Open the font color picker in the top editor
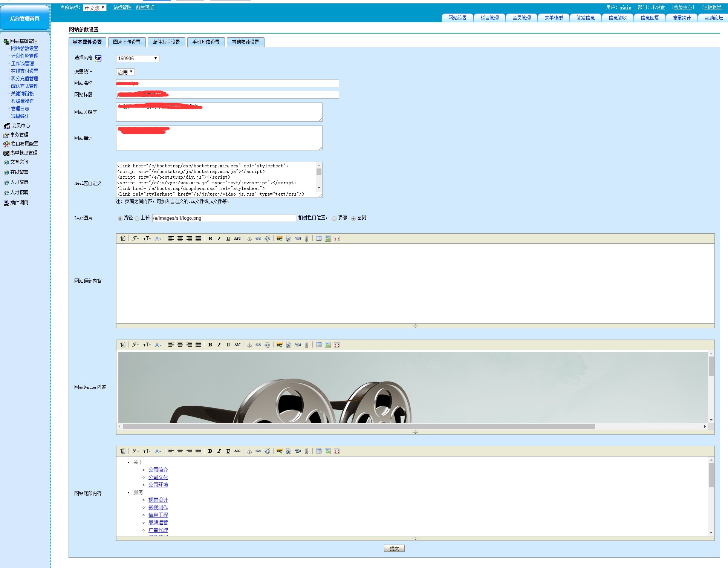Image resolution: width=728 pixels, height=568 pixels. (x=158, y=239)
